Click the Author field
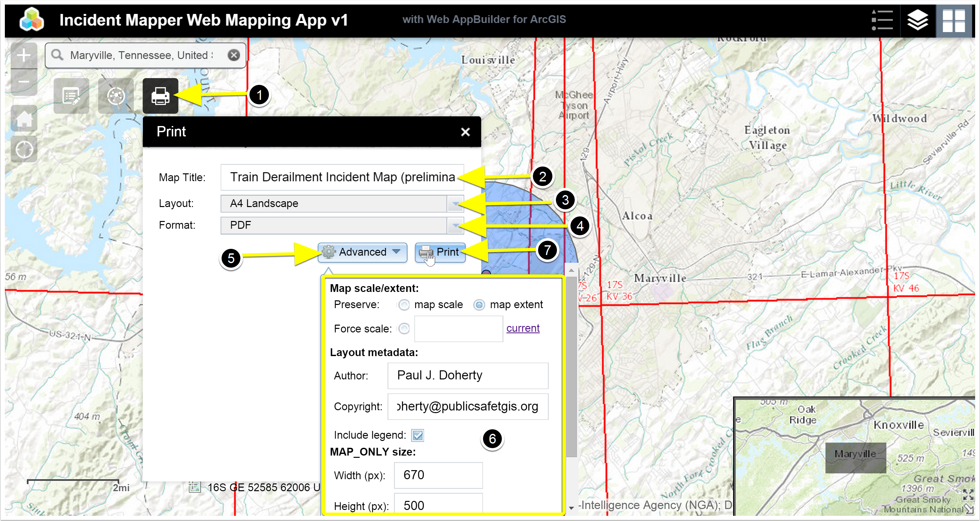Screen dimensions: 980x521 tap(467, 376)
